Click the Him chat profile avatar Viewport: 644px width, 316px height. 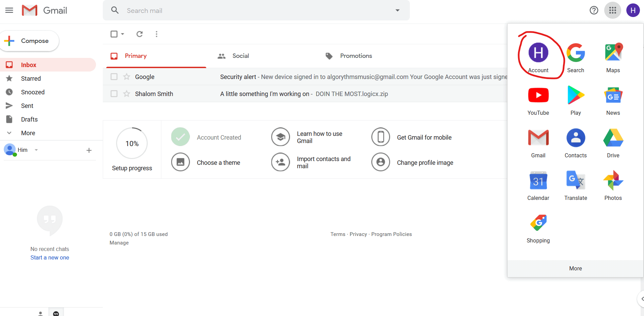(10, 149)
